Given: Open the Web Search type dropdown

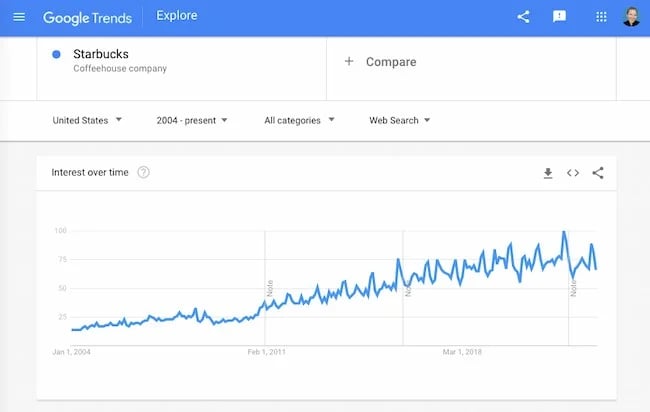Looking at the screenshot, I should [x=400, y=120].
